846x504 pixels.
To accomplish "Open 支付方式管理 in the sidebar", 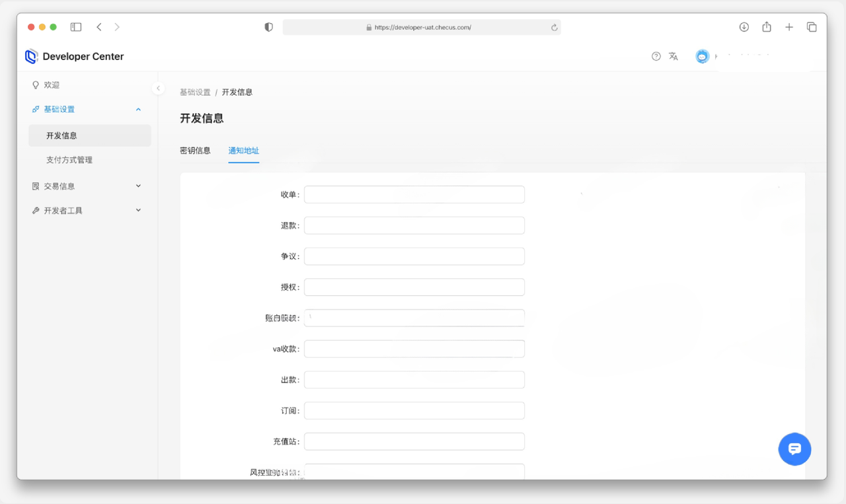I will [x=69, y=160].
